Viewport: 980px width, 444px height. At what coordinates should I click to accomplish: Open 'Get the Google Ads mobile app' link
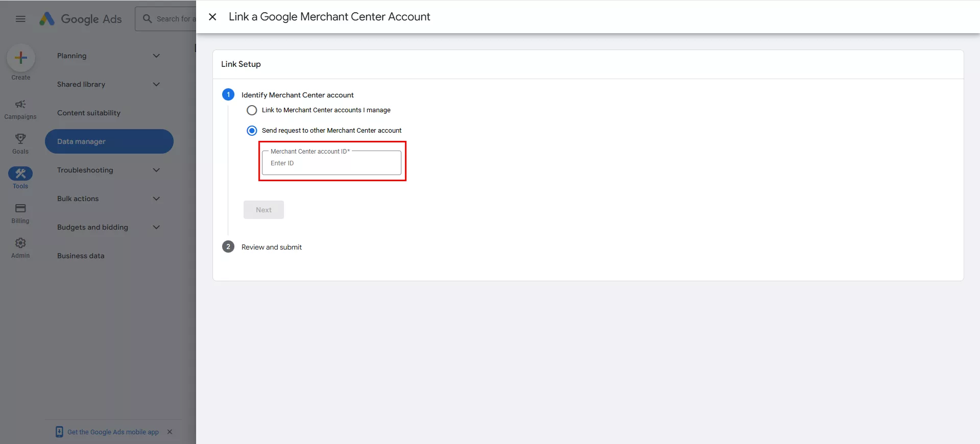click(x=113, y=432)
